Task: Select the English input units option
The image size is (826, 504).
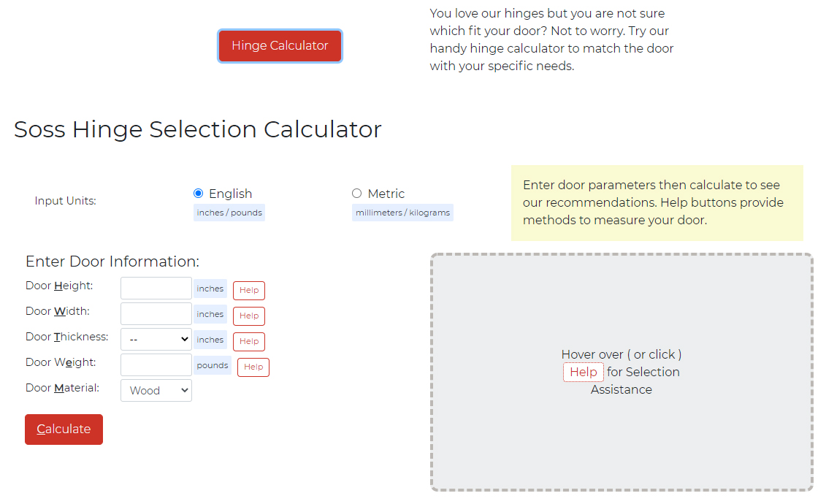Action: point(198,193)
